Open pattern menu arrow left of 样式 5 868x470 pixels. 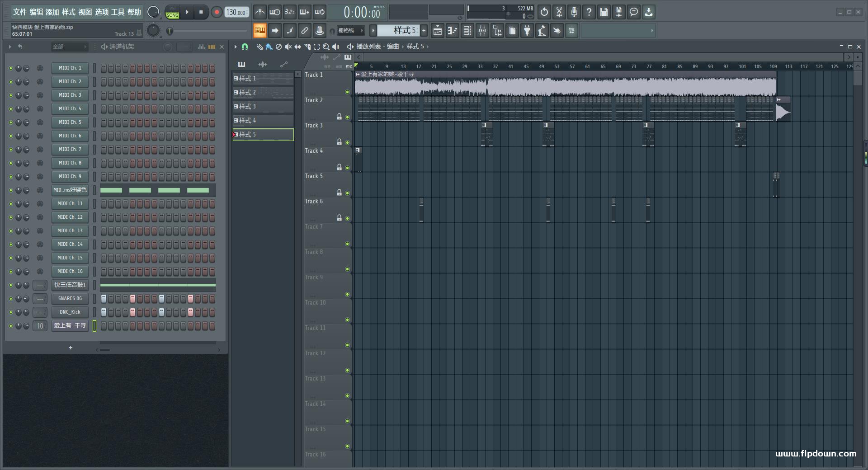[373, 31]
